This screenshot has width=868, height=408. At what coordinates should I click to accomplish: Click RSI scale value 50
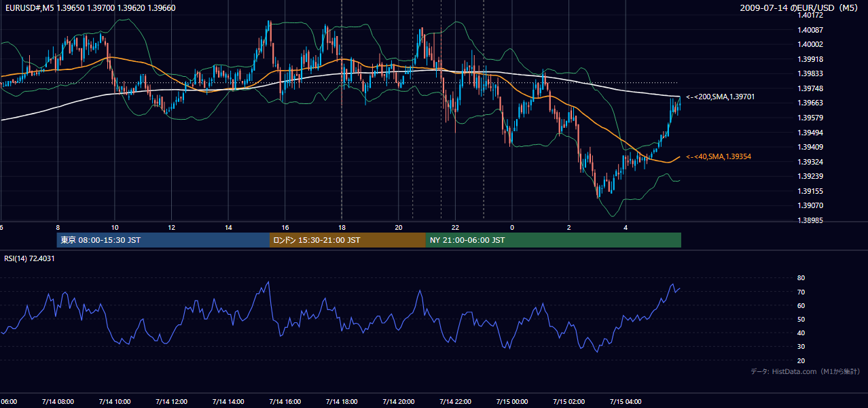[801, 320]
